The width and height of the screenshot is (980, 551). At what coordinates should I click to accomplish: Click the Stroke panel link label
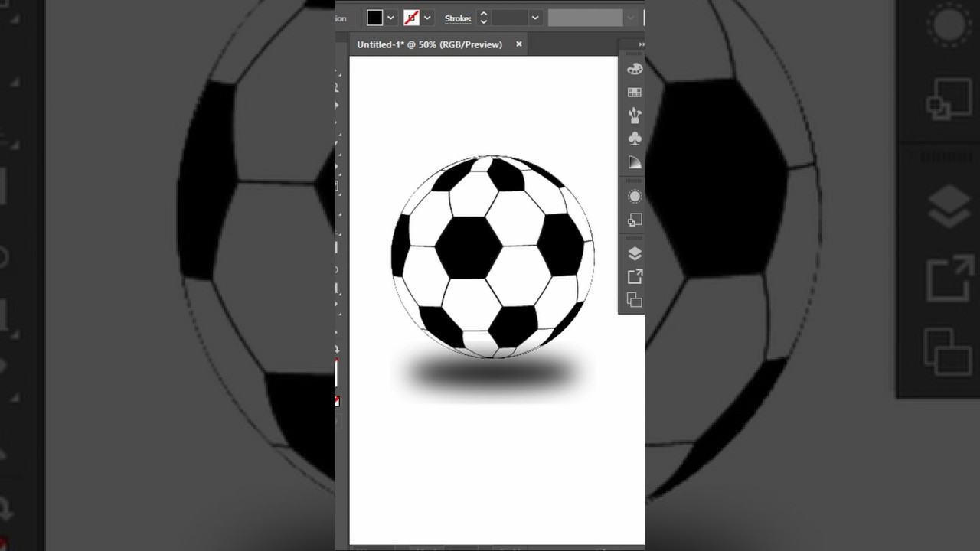click(458, 18)
